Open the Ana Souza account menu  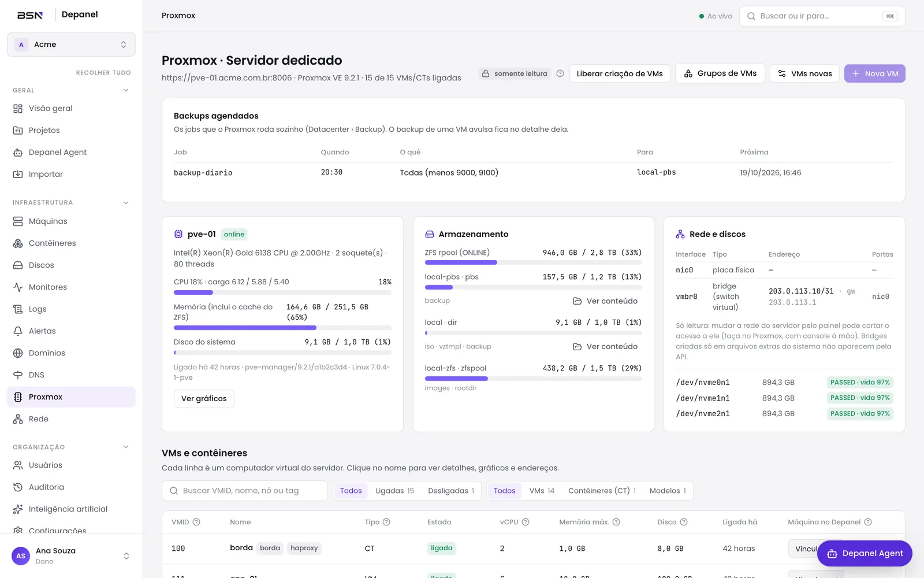point(71,556)
